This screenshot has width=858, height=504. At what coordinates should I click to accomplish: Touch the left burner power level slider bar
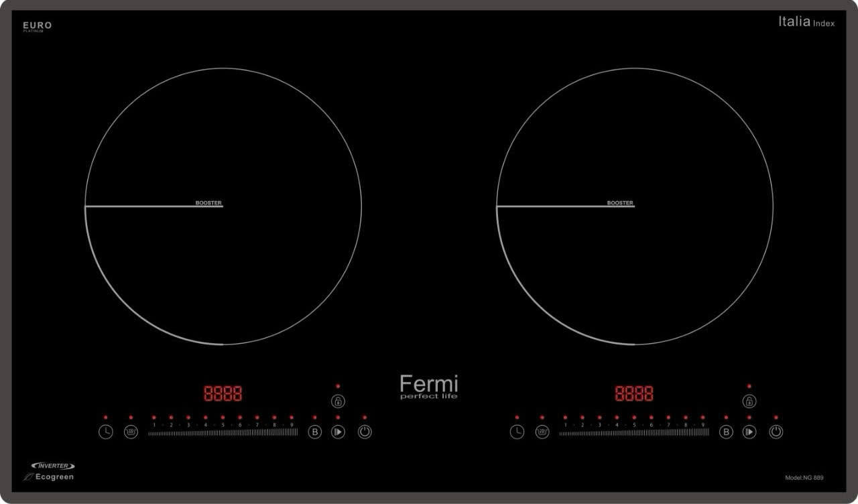pyautogui.click(x=223, y=433)
